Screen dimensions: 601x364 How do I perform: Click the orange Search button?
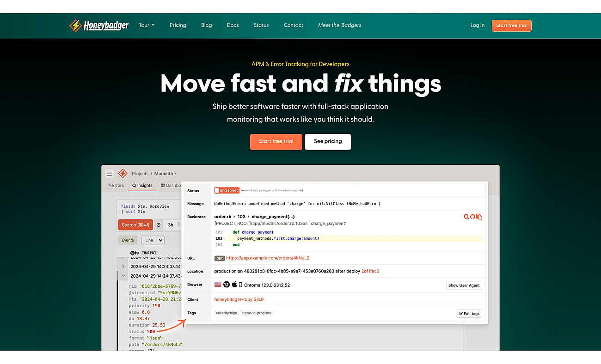135,225
